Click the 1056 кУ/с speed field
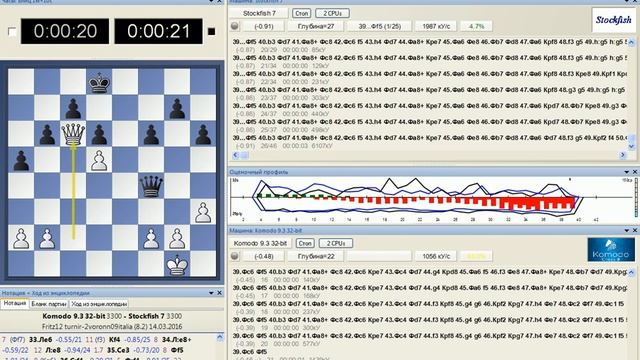Screen dimensions: 640x360 click(436, 256)
